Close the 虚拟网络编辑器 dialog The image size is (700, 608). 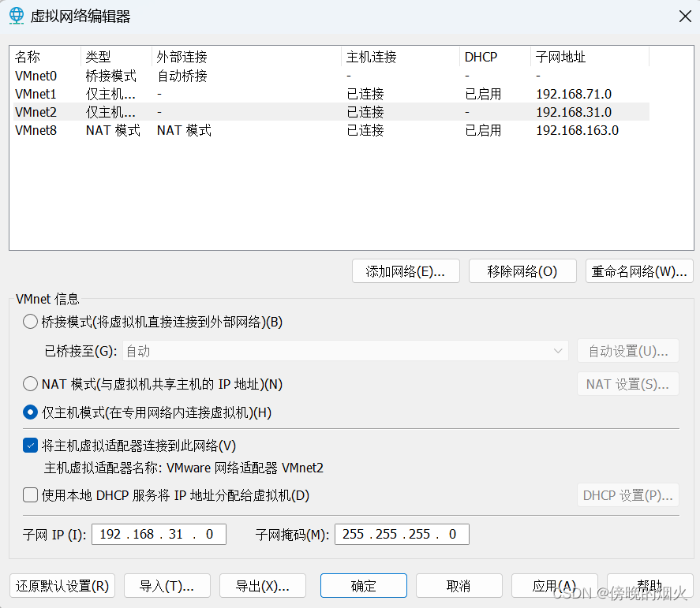coord(685,17)
